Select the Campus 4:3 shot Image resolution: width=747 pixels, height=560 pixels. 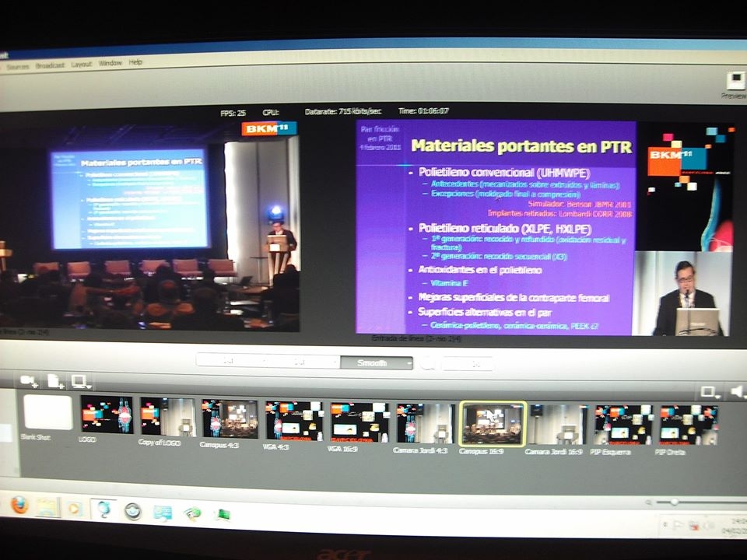click(x=230, y=419)
